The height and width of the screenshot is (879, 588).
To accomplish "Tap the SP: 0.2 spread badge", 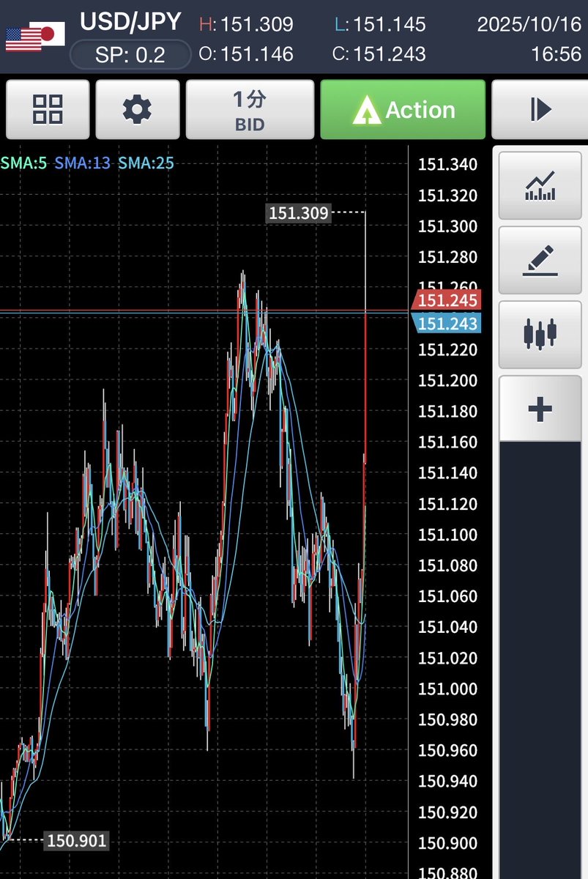I will pos(130,54).
